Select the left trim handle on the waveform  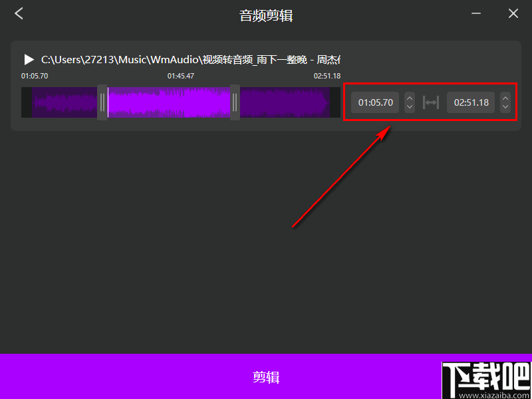102,102
